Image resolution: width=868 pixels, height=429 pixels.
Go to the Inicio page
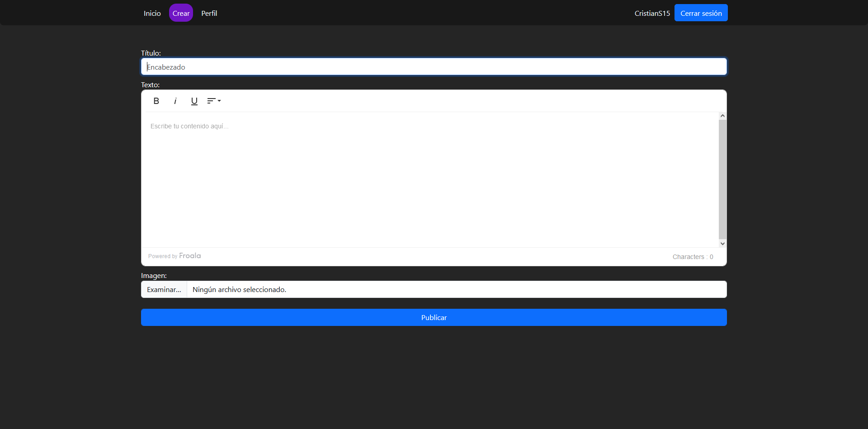152,13
